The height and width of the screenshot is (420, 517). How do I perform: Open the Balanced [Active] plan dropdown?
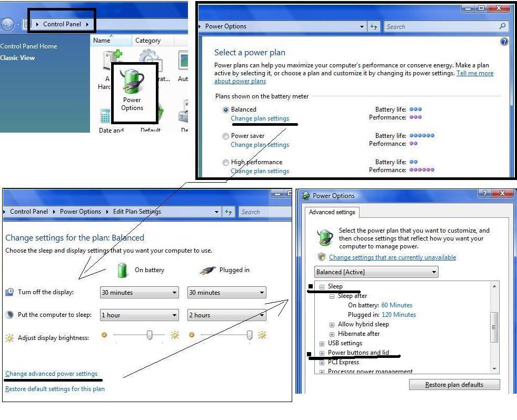point(376,272)
